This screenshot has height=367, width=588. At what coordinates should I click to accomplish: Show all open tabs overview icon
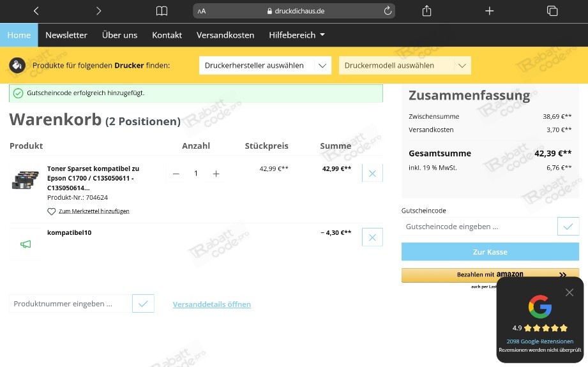[x=552, y=11]
